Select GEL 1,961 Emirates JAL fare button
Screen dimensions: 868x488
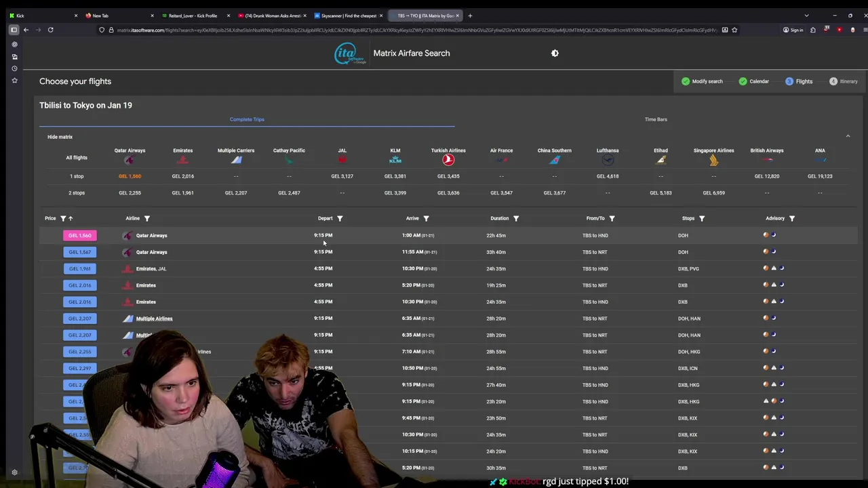pos(80,268)
